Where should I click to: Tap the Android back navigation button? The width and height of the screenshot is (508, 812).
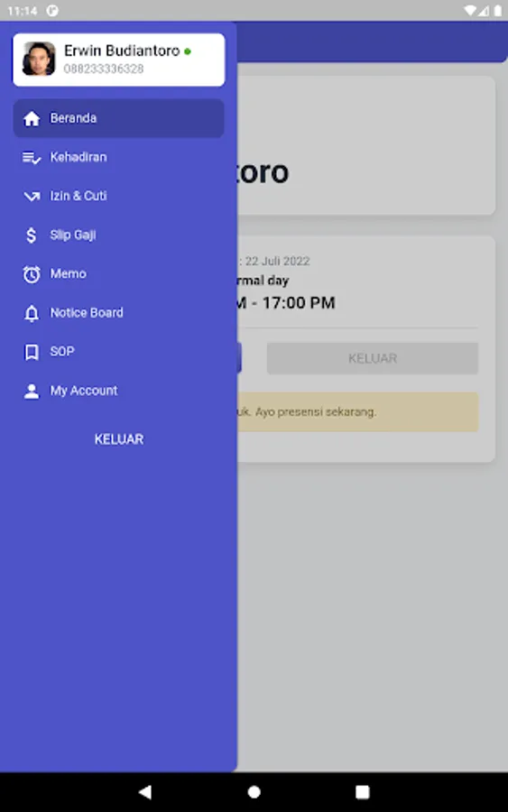[145, 791]
